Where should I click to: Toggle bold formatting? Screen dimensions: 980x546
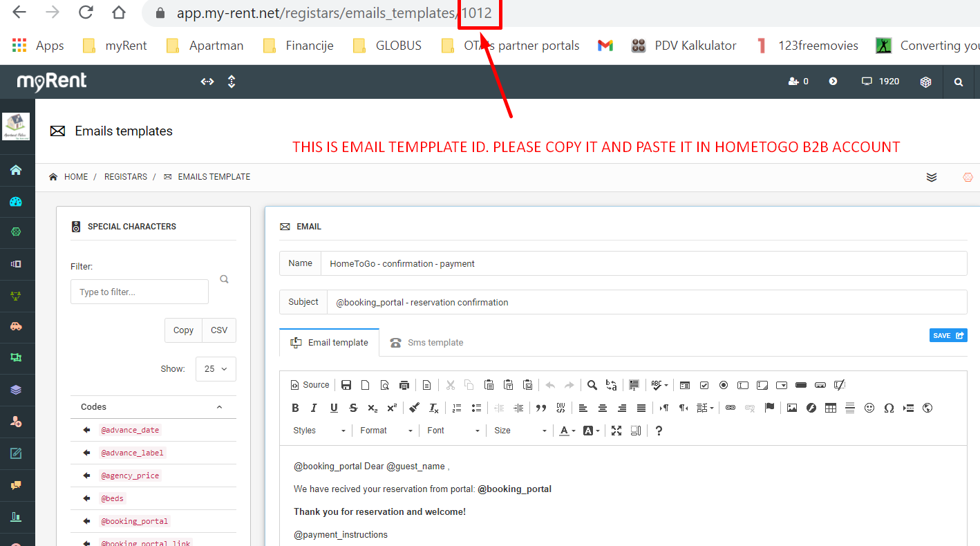(295, 408)
